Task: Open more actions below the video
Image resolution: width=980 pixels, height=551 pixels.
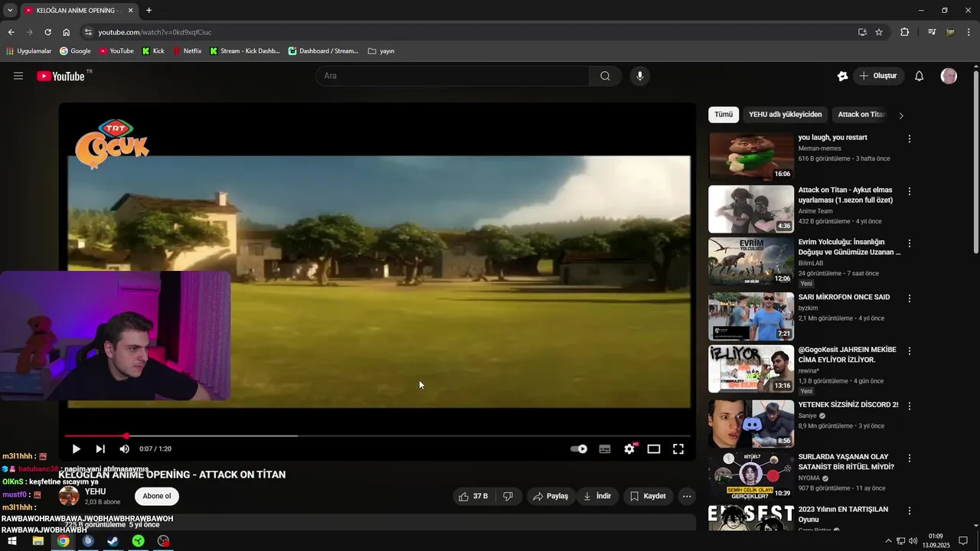Action: [x=687, y=496]
